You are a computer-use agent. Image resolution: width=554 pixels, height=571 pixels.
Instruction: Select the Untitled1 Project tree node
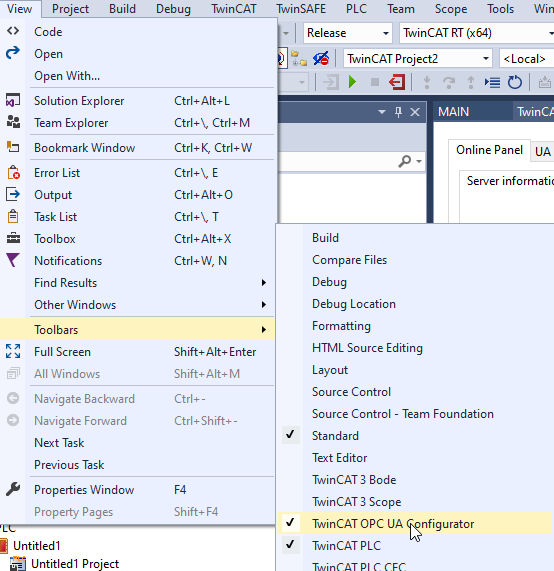75,564
